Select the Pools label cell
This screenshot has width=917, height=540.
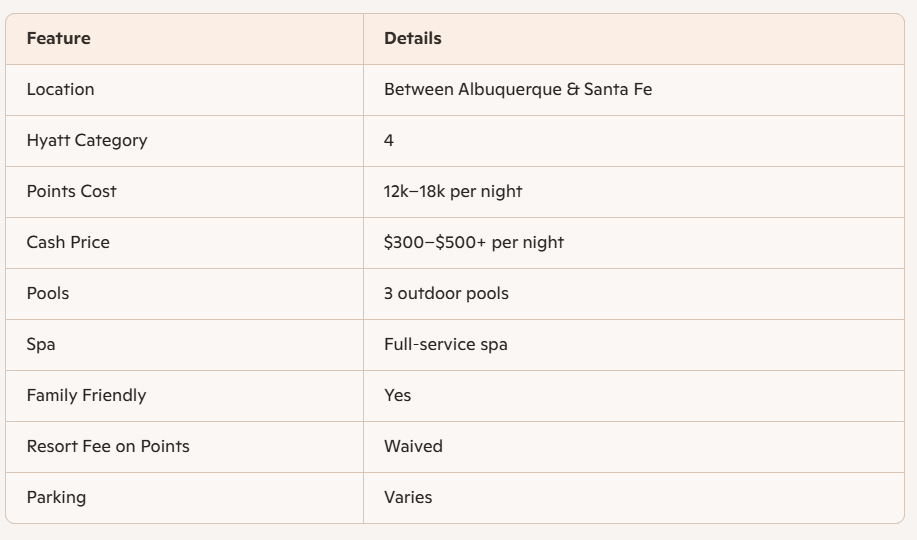click(x=48, y=293)
